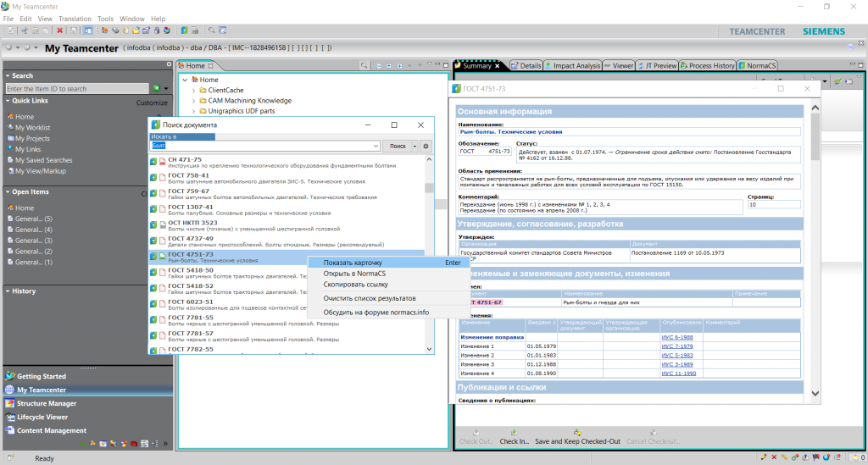Switch to the JT Preview tab

pos(657,66)
